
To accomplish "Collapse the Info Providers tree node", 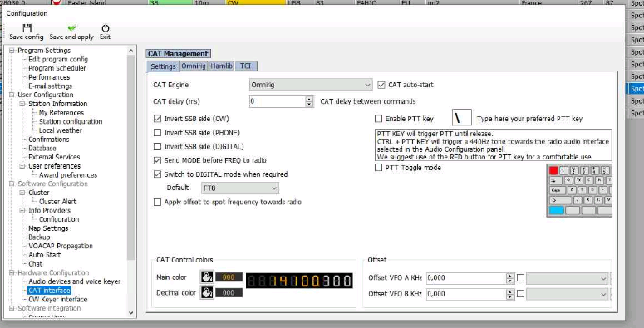I will (x=22, y=211).
